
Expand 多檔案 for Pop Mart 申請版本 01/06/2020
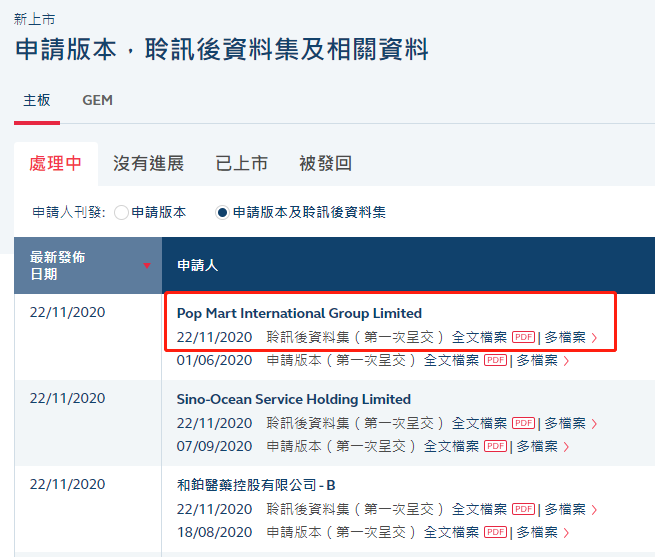point(542,361)
